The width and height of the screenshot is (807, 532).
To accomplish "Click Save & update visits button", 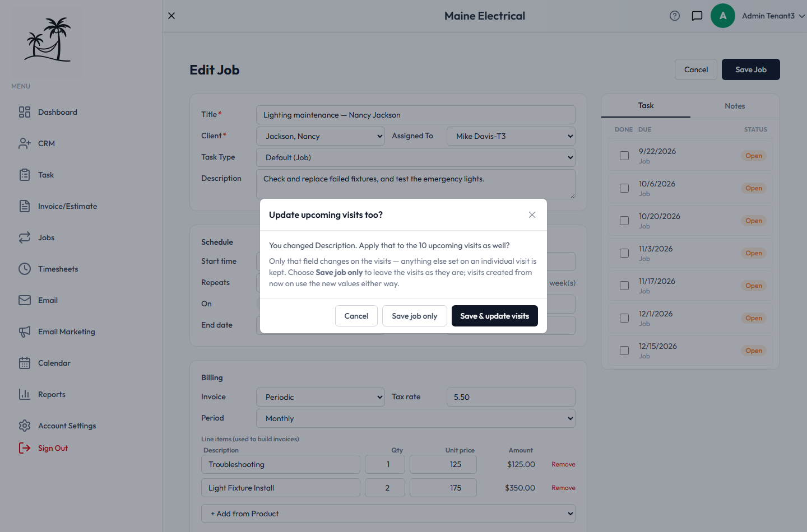I will (x=495, y=316).
